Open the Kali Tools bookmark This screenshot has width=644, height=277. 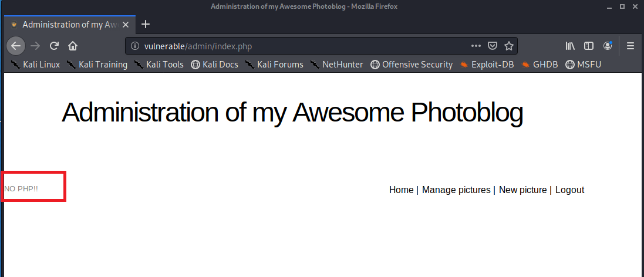(x=159, y=65)
